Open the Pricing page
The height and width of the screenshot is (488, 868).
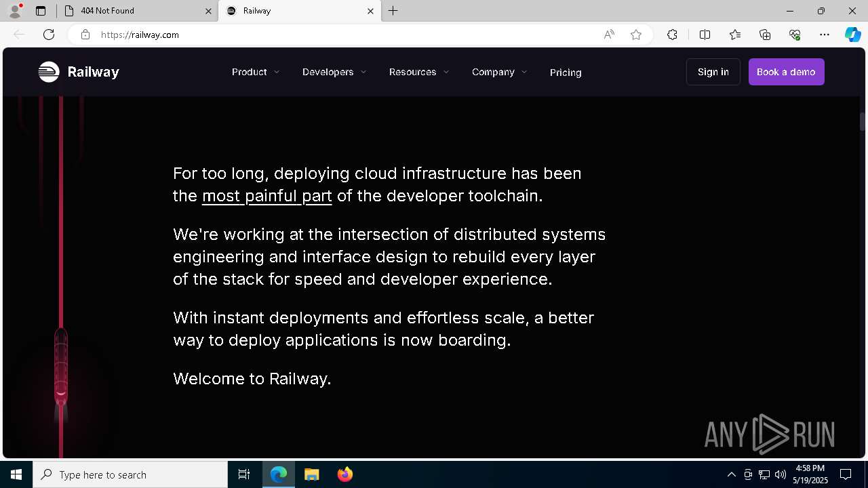point(566,73)
